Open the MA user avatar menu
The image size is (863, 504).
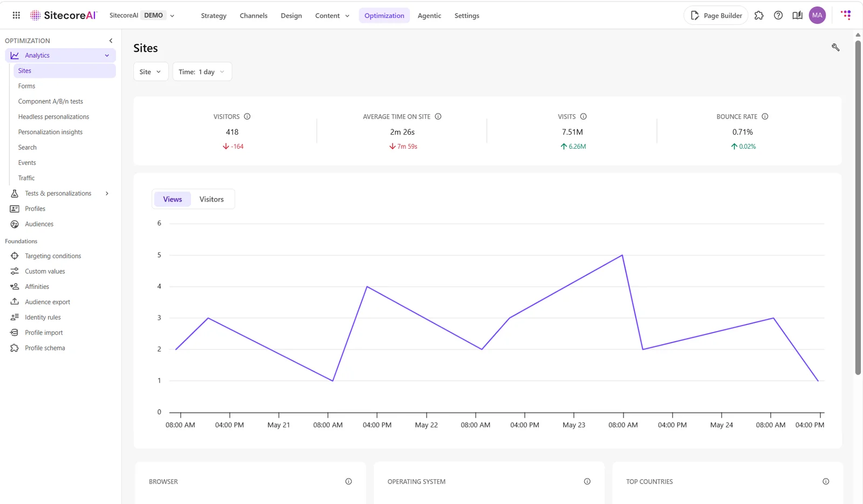pos(817,15)
